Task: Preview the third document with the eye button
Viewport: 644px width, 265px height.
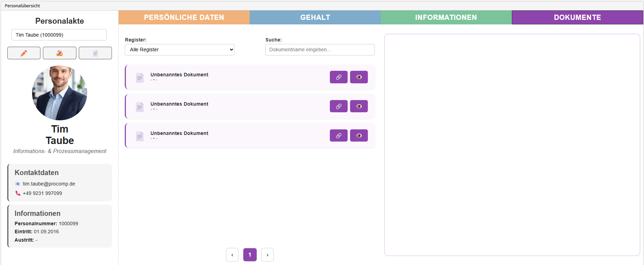Action: click(359, 136)
